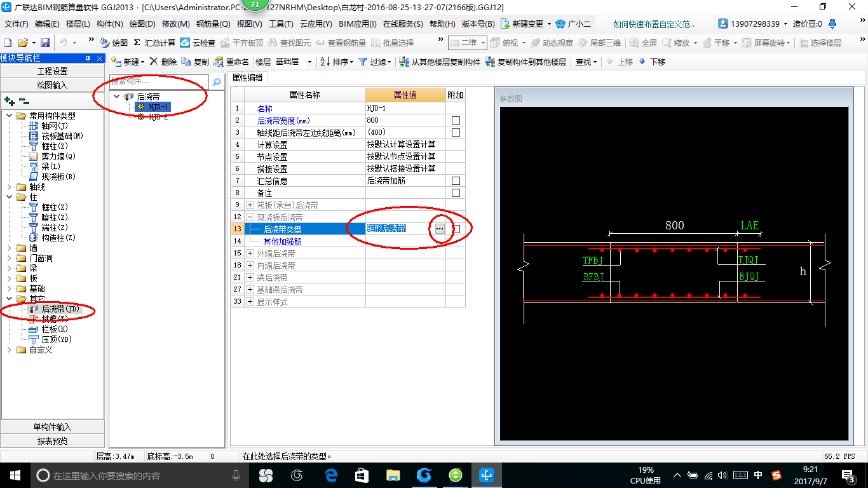The width and height of the screenshot is (868, 488).
Task: Click the 绘图 (Draw) toolbar button
Action: tap(114, 43)
